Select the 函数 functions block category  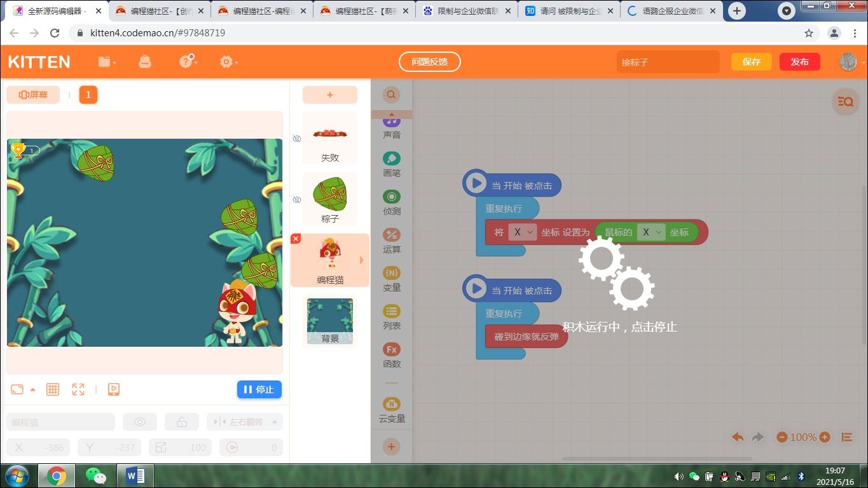click(392, 355)
